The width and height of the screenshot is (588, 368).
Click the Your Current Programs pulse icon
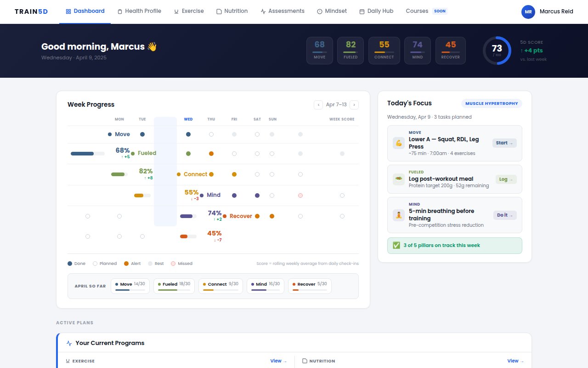[69, 343]
